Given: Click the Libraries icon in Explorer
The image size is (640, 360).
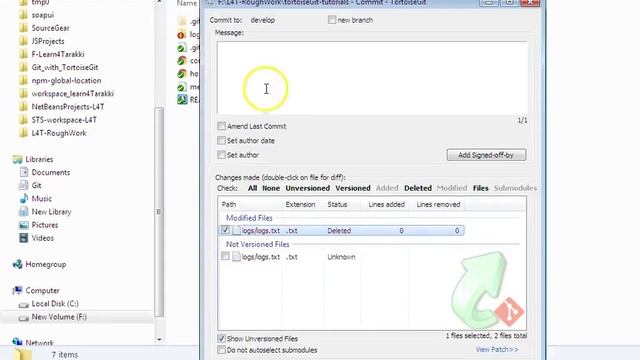Looking at the screenshot, I should point(17,159).
